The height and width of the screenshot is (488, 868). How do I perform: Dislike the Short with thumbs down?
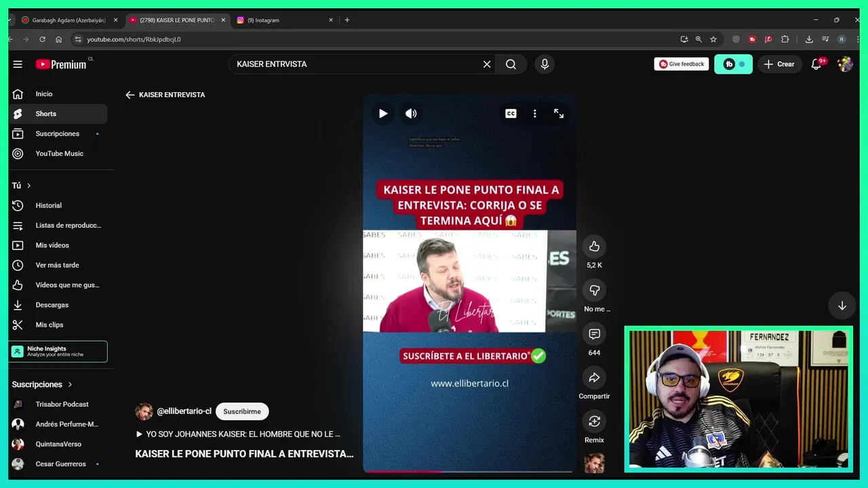594,290
